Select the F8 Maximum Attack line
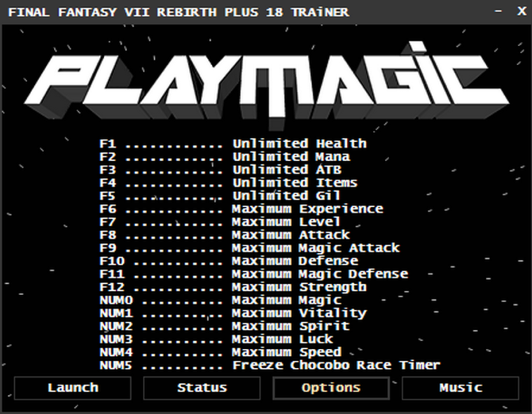Viewport: 532px width, 414px height. 225,235
